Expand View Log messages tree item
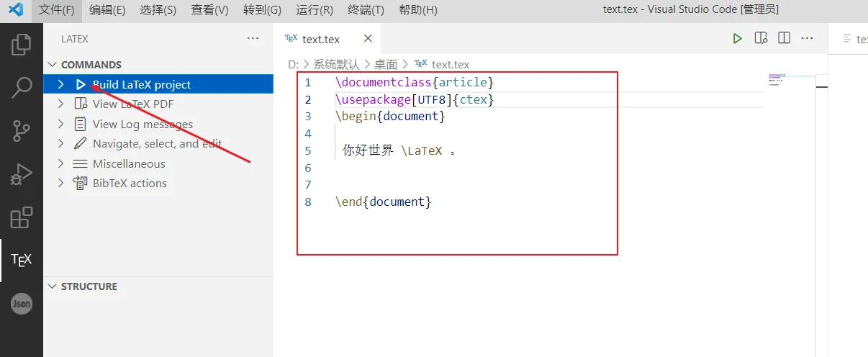The height and width of the screenshot is (357, 868). point(61,124)
